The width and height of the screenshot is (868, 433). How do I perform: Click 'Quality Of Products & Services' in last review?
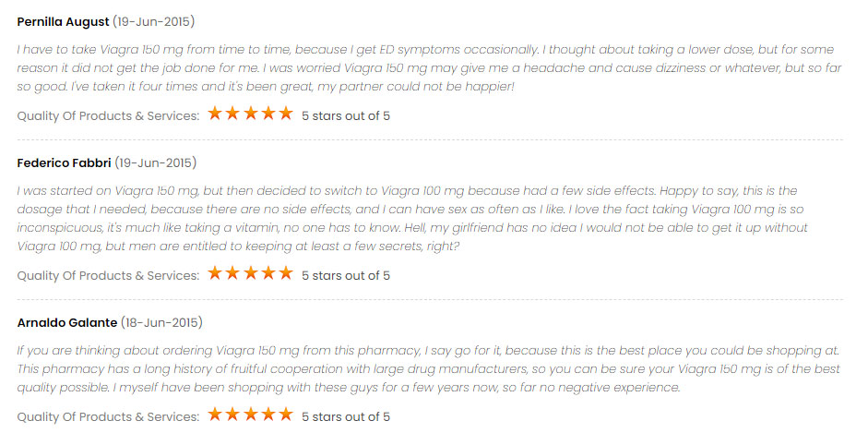coord(108,417)
